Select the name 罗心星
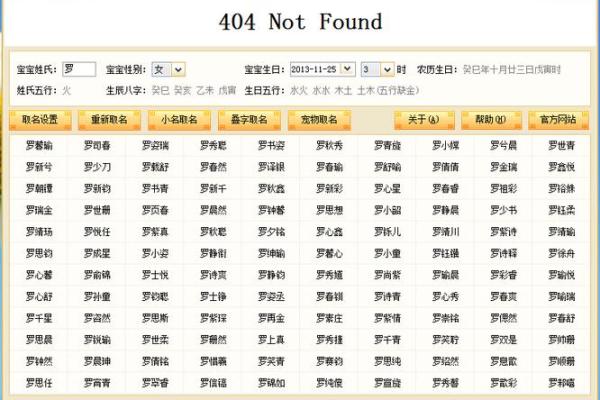Image resolution: width=600 pixels, height=400 pixels. pyautogui.click(x=387, y=189)
